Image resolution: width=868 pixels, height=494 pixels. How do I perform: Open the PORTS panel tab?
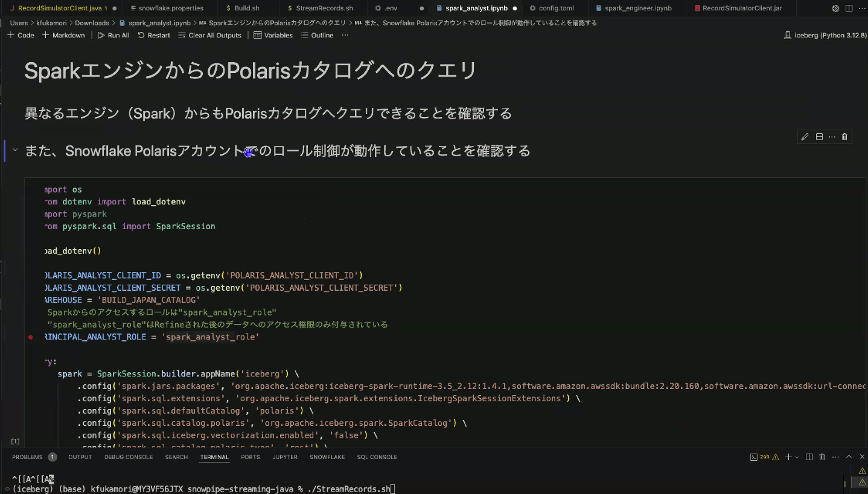pos(251,457)
